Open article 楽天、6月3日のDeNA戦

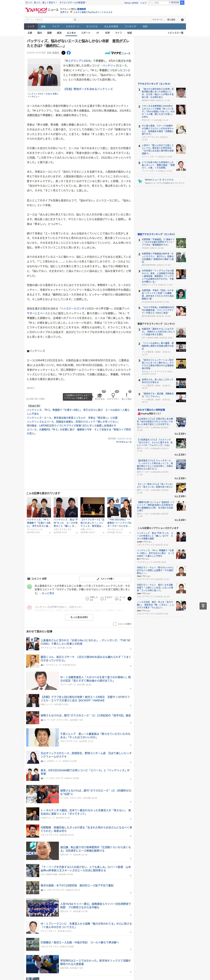[x=85, y=772]
